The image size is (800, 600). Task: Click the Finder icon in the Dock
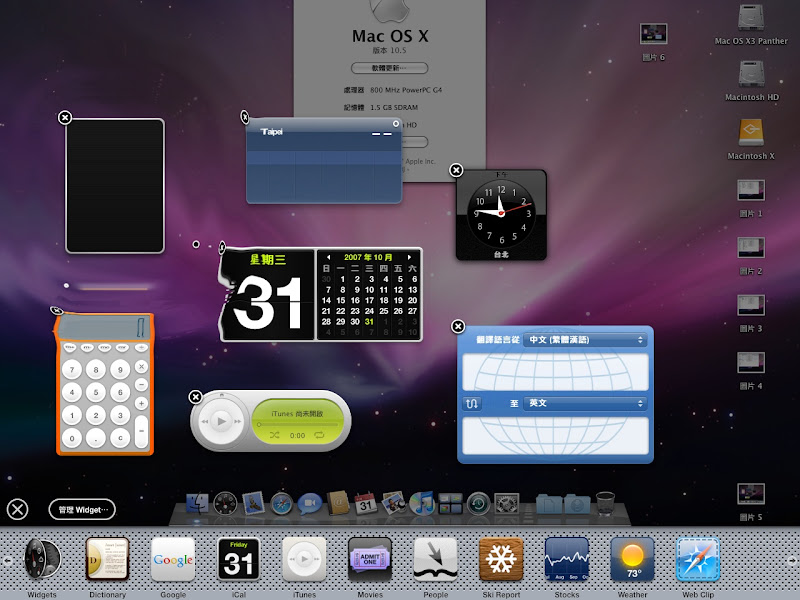[197, 504]
